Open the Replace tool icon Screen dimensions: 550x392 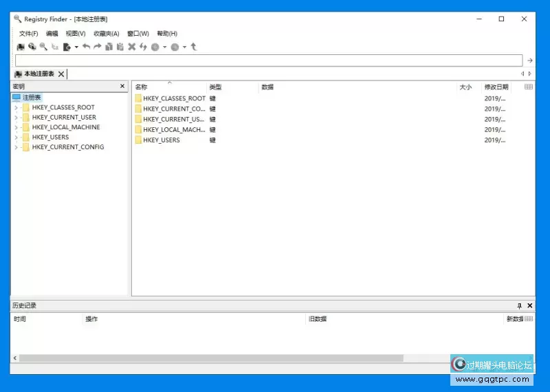55,47
